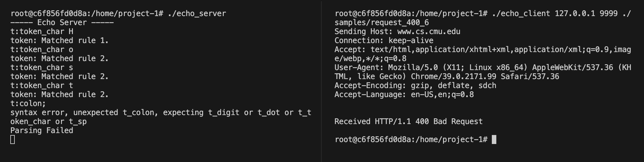
Task: Click the ./echo_server command text
Action: pyautogui.click(x=197, y=14)
